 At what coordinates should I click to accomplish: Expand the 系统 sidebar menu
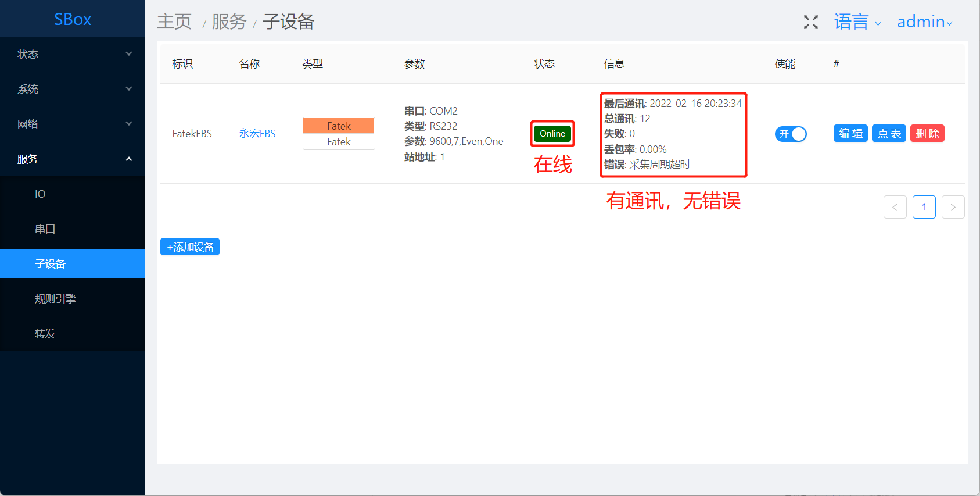point(73,89)
